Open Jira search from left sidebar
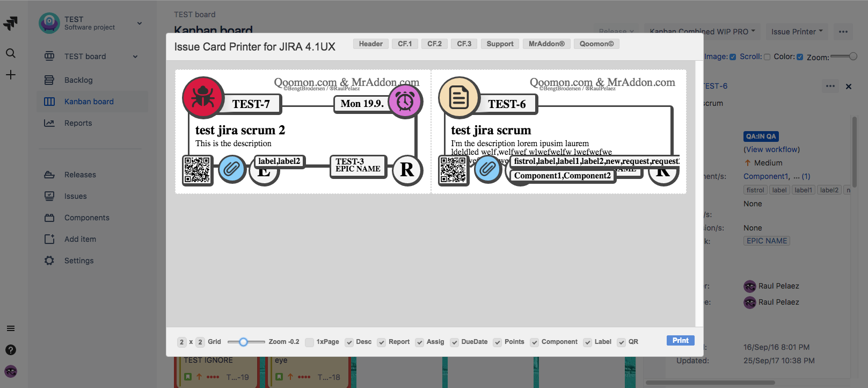868x388 pixels. [x=11, y=53]
